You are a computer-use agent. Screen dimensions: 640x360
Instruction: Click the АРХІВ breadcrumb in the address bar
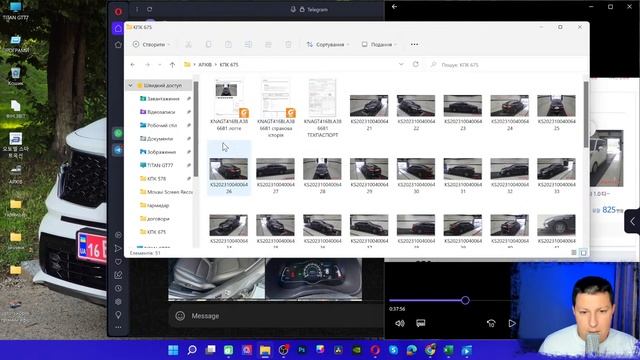click(x=205, y=64)
